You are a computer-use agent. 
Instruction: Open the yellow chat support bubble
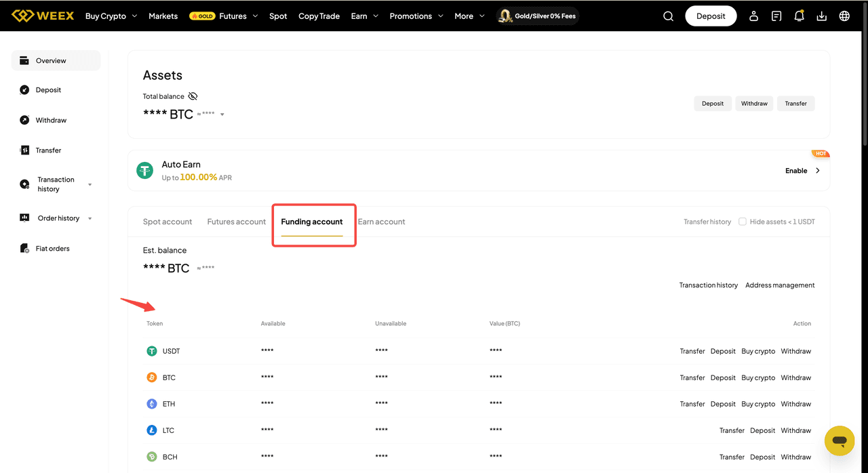pyautogui.click(x=840, y=441)
